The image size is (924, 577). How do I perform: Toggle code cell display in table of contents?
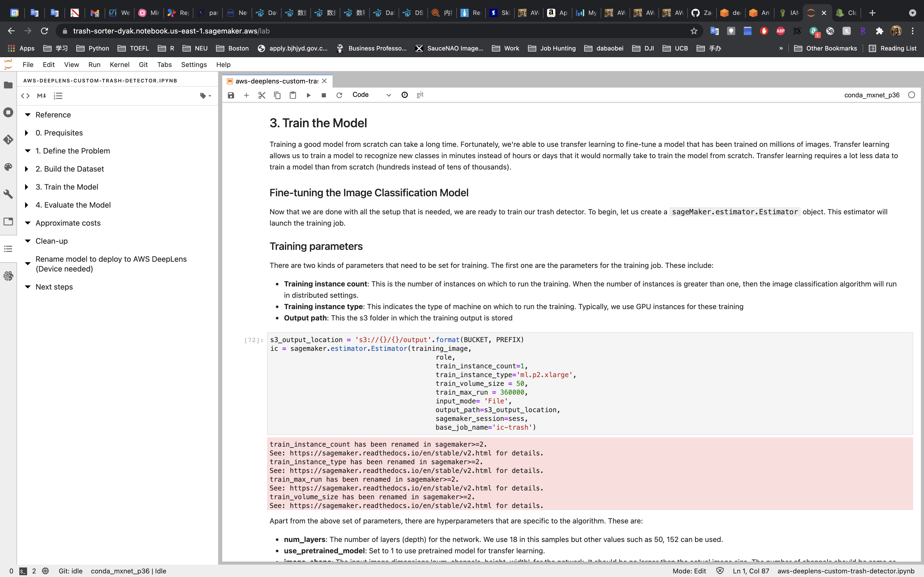tap(25, 96)
